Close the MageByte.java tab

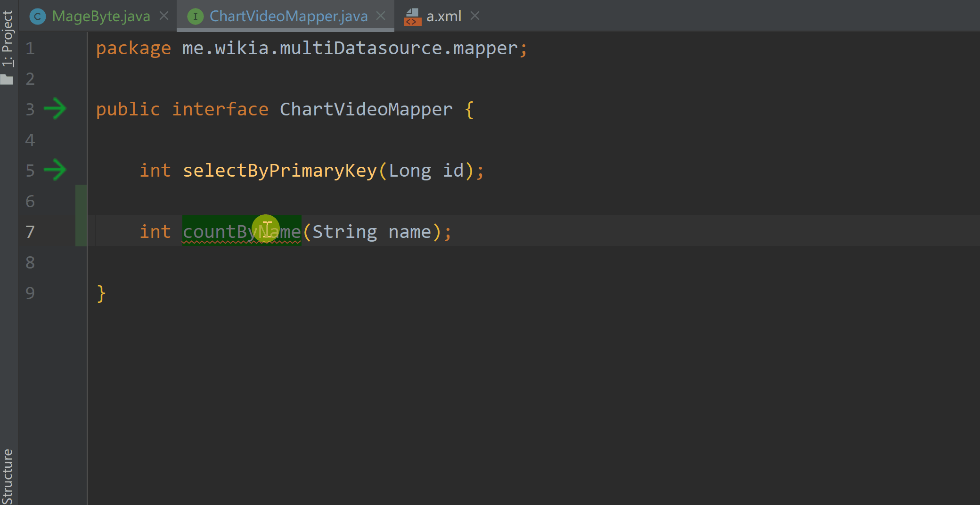pos(163,16)
